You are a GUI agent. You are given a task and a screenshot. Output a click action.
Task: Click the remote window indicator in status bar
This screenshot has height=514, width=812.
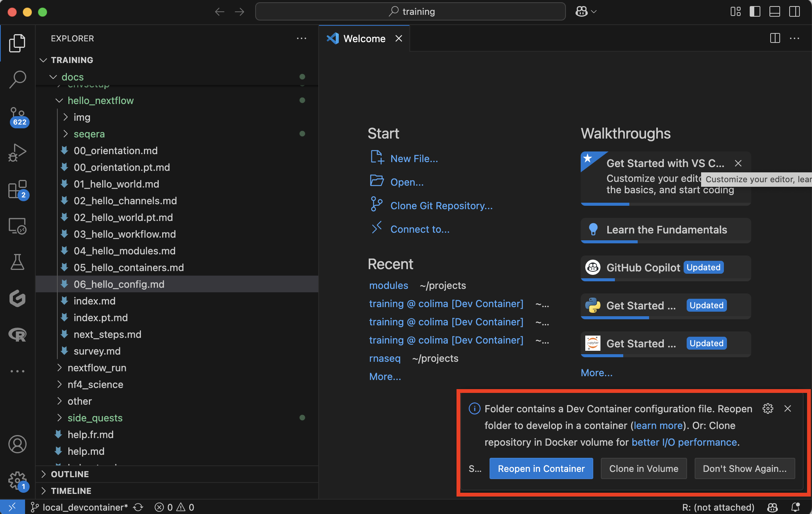click(13, 507)
